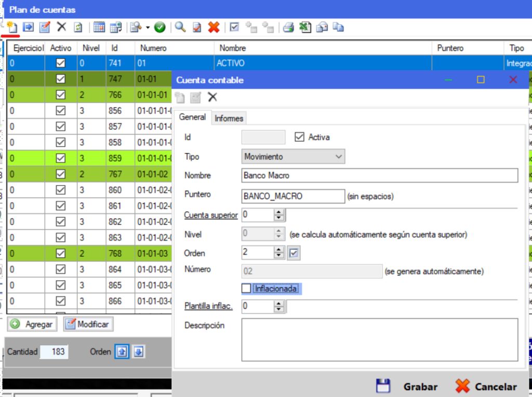The width and height of the screenshot is (532, 397).
Task: Toggle the Activo checkbox for Id 768
Action: click(x=61, y=254)
